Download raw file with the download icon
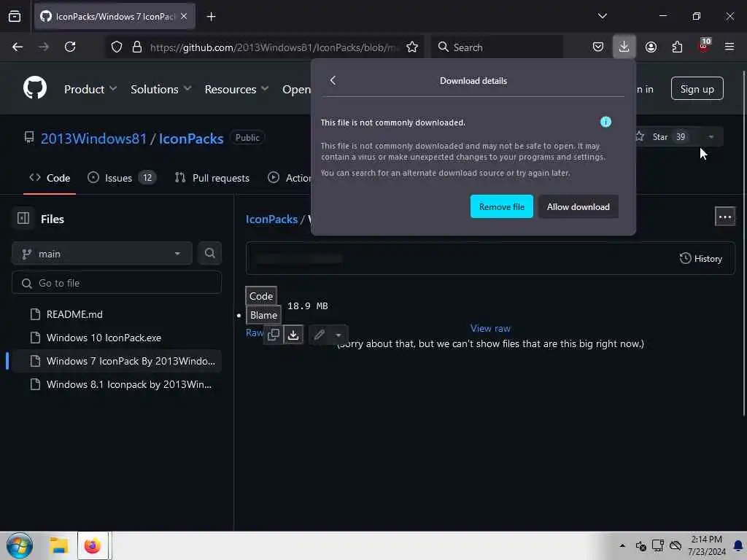Image resolution: width=747 pixels, height=560 pixels. [293, 334]
